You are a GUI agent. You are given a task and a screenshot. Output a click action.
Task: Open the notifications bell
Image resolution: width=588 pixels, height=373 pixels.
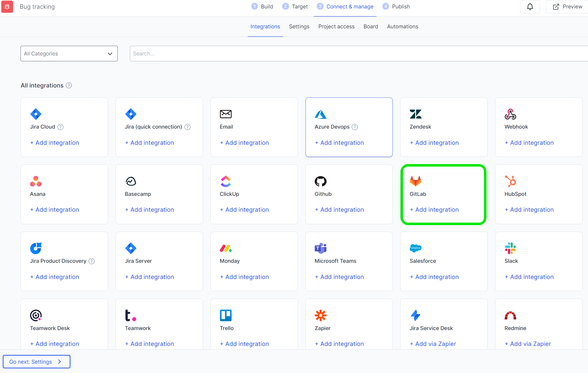coord(530,7)
